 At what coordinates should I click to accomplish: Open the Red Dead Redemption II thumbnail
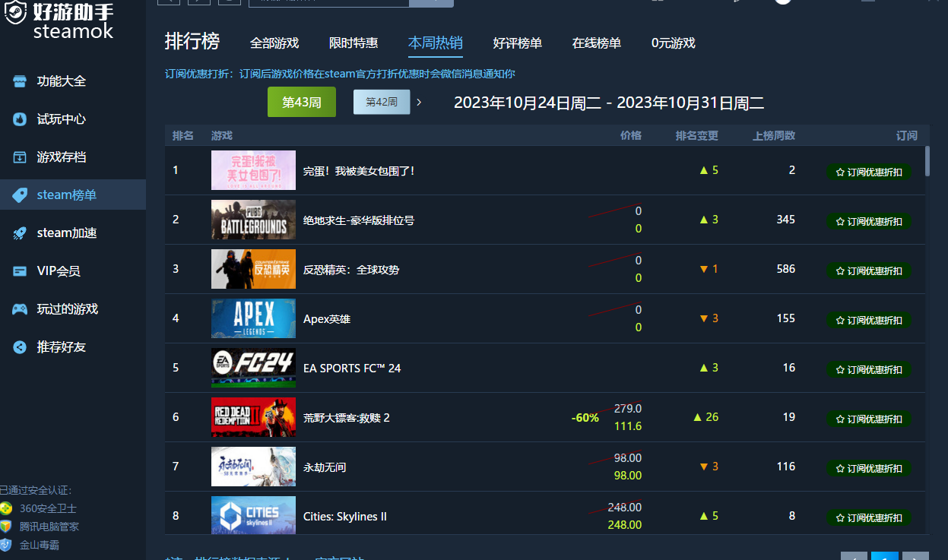(253, 417)
